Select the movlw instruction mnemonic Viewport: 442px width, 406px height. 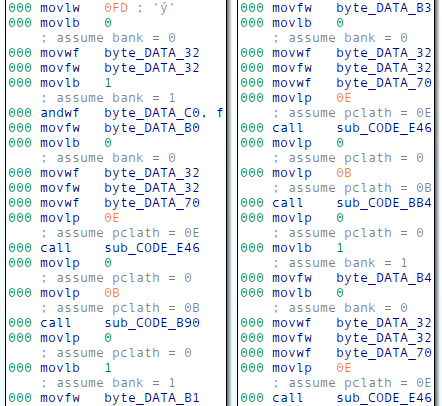pyautogui.click(x=60, y=8)
